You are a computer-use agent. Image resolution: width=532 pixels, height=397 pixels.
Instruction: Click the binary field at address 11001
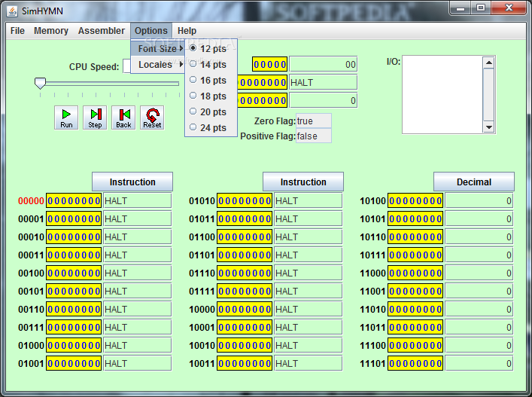415,291
